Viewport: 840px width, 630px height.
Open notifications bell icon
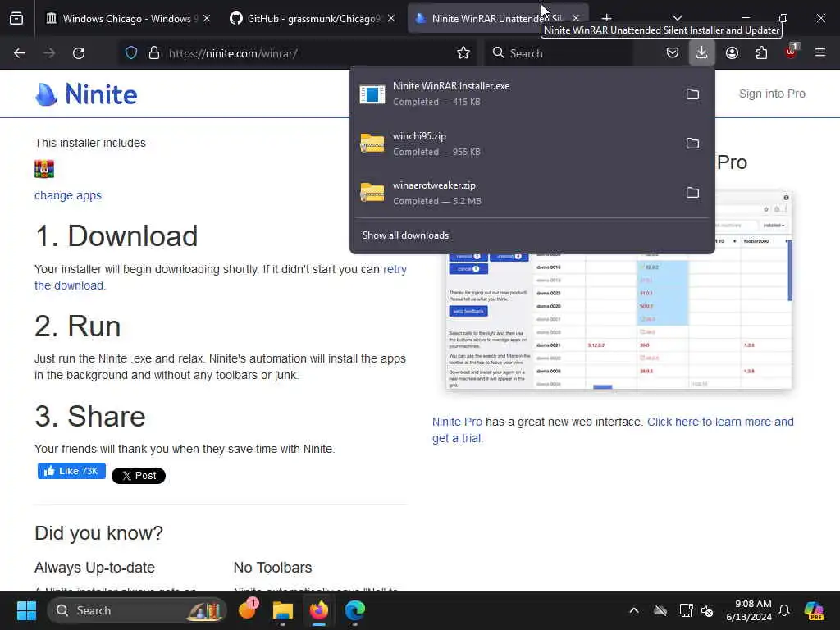[x=784, y=610]
